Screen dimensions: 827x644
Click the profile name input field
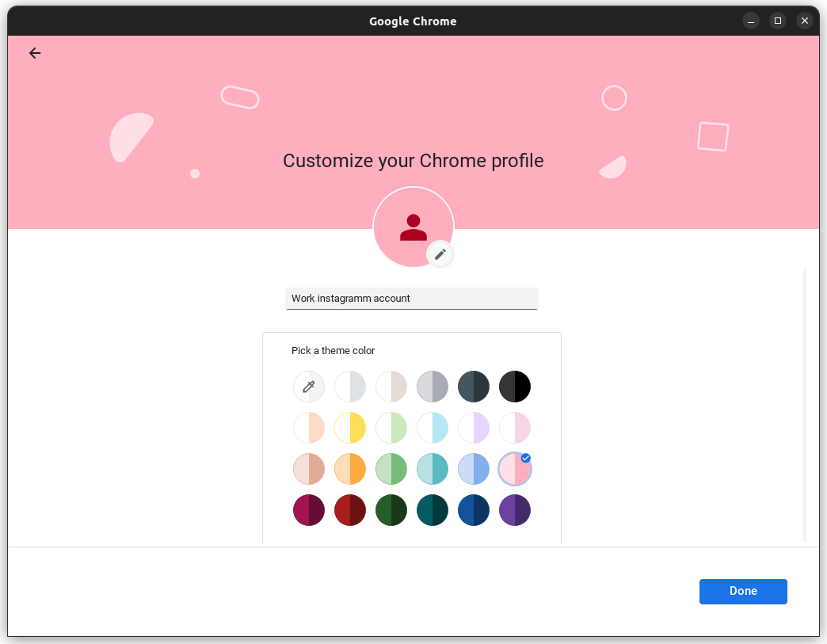click(x=411, y=299)
